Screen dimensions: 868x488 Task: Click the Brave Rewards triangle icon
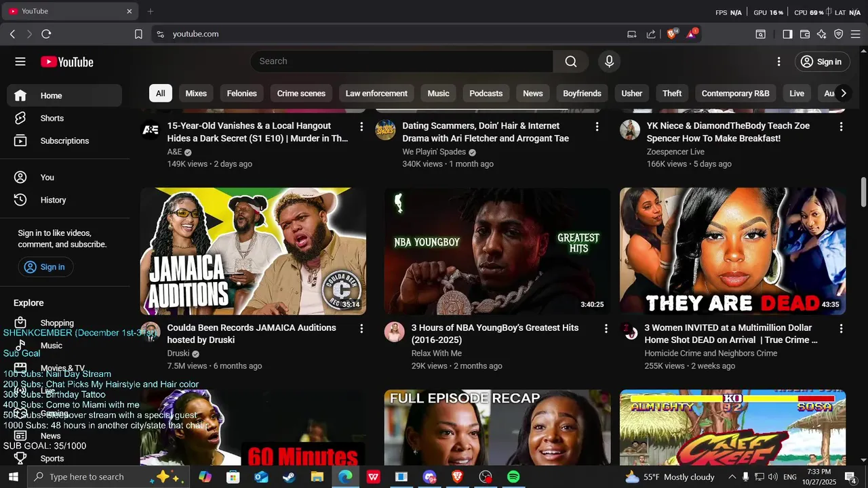click(692, 34)
